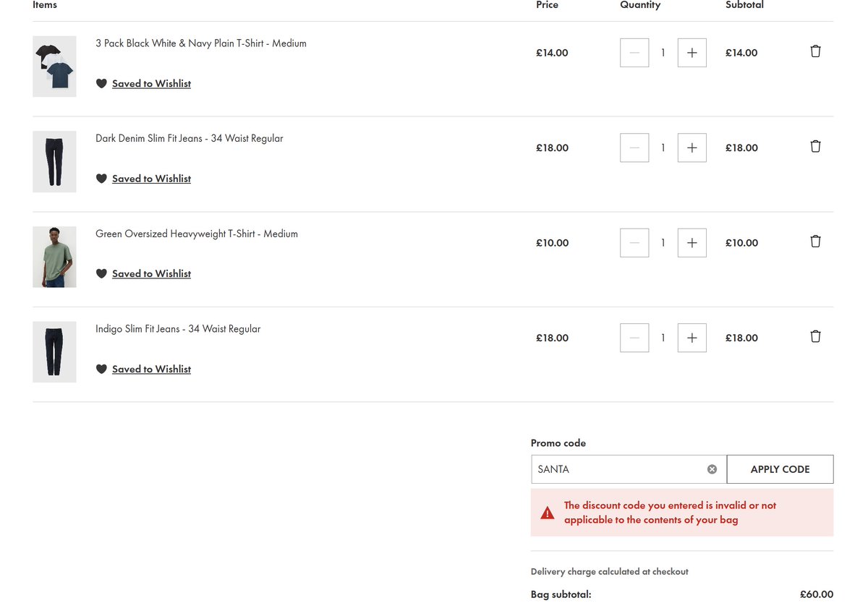Click heart icon for Green Oversized T-Shirt
This screenshot has height=611, width=868.
[101, 274]
